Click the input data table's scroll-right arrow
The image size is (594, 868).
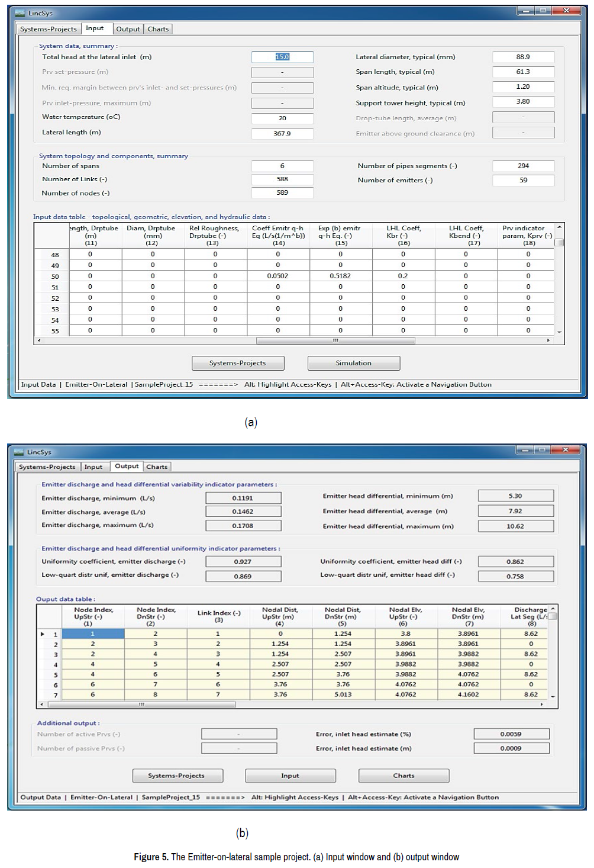click(x=548, y=340)
